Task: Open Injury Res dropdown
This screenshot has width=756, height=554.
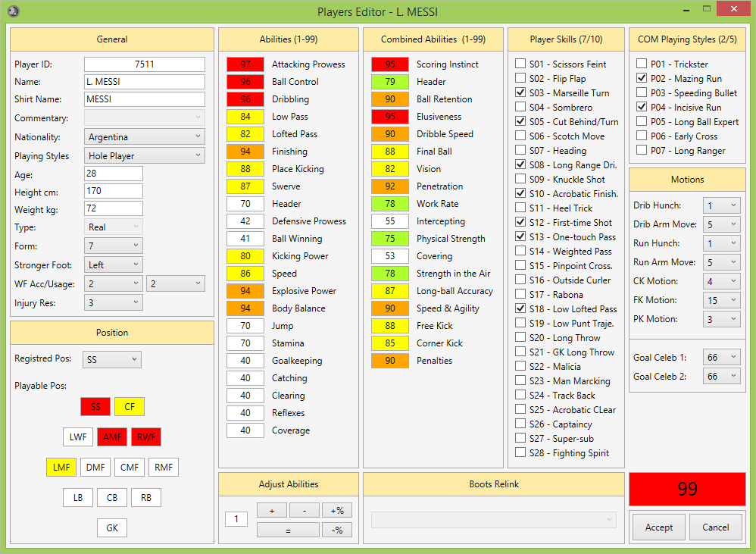Action: [114, 303]
